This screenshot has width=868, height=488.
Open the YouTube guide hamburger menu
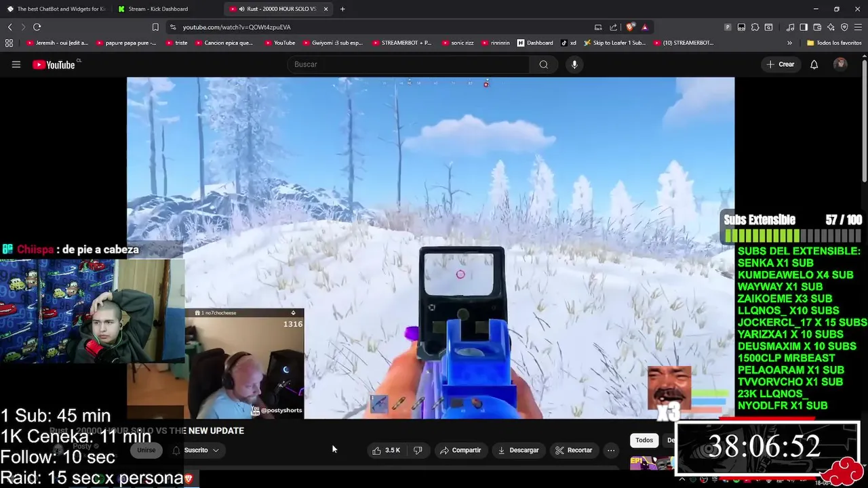pos(16,64)
